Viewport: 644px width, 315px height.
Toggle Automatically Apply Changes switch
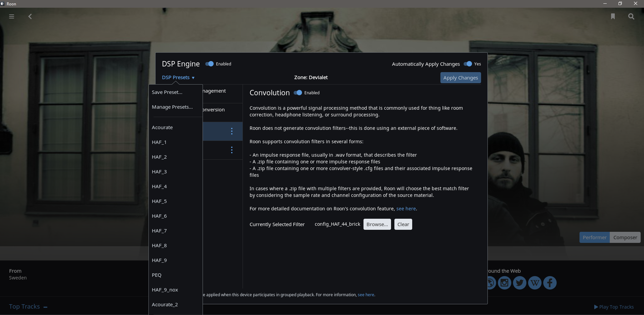pos(468,64)
